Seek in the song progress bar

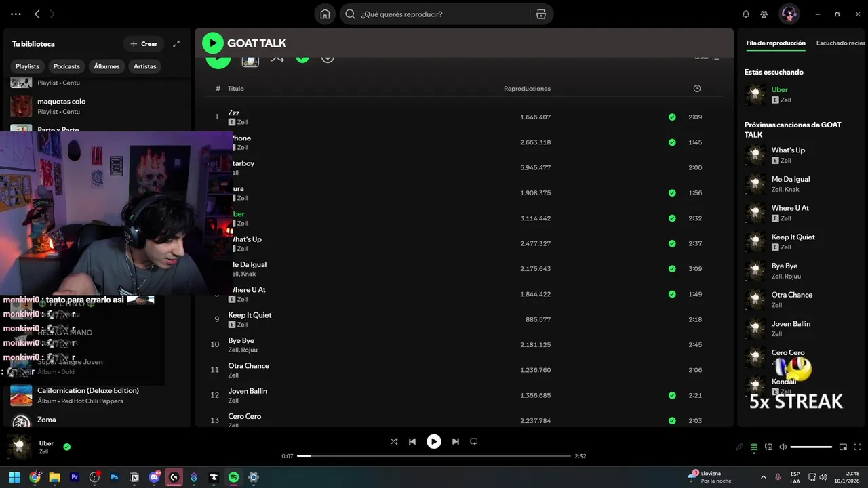[434, 456]
